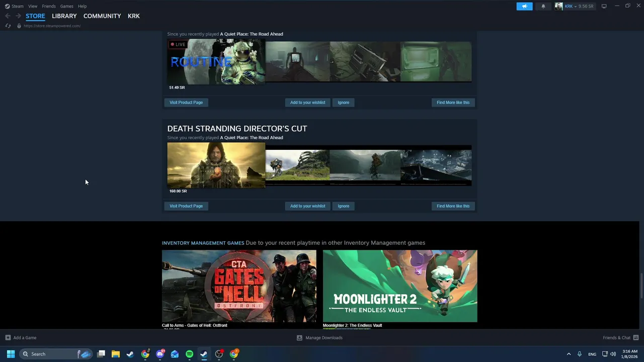This screenshot has height=362, width=644.
Task: Open the KRK profile tab
Action: [x=134, y=16]
